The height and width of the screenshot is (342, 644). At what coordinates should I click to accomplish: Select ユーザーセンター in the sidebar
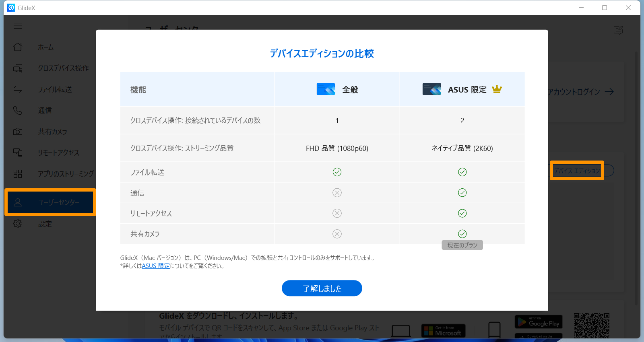click(x=58, y=202)
